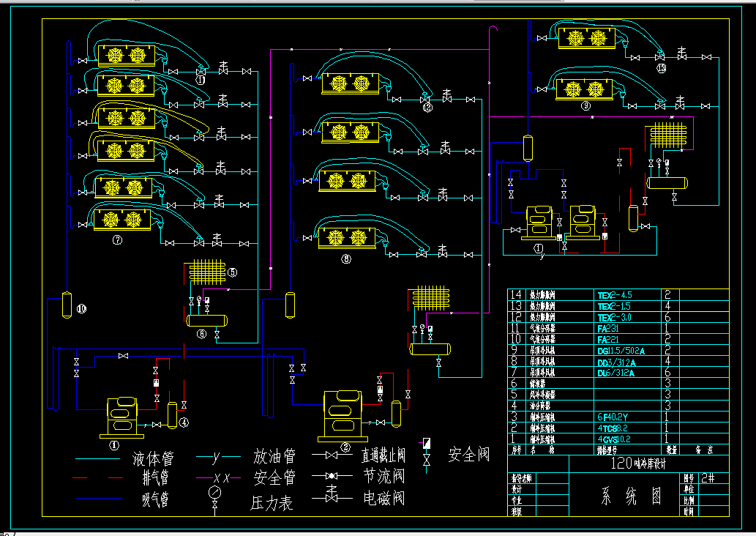Screen dimensions: 756x536
Task: Click the '直通截止阀' legend text
Action: point(383,455)
